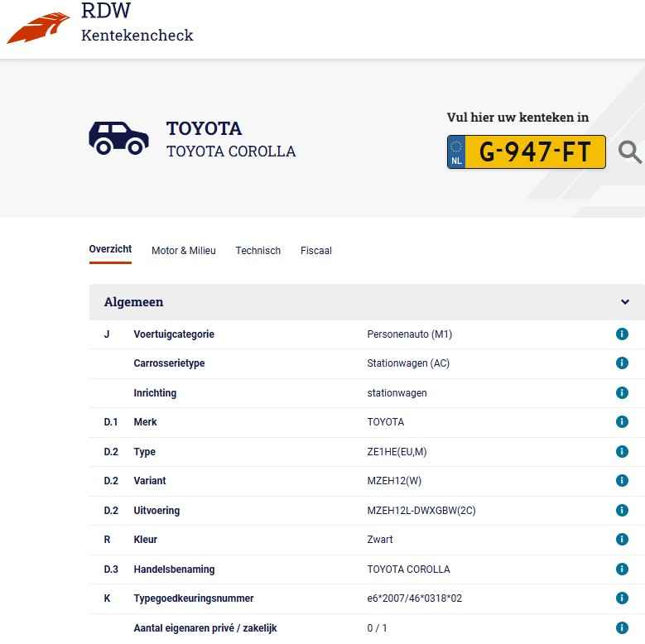645x644 pixels.
Task: Open the Technisch tab
Action: [258, 251]
